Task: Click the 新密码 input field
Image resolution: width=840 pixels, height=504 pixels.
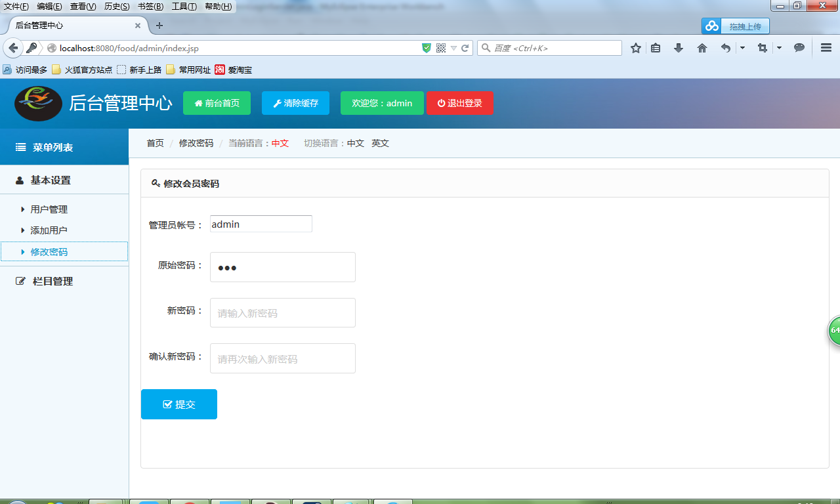Action: pyautogui.click(x=283, y=313)
